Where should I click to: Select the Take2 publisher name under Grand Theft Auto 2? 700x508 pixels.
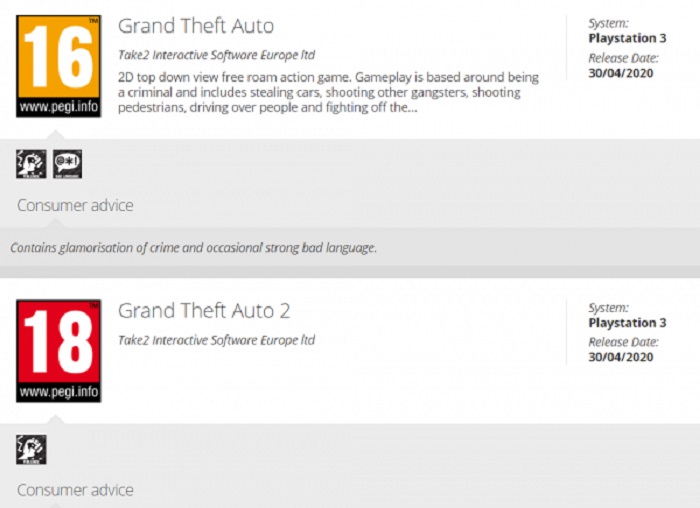pos(216,340)
